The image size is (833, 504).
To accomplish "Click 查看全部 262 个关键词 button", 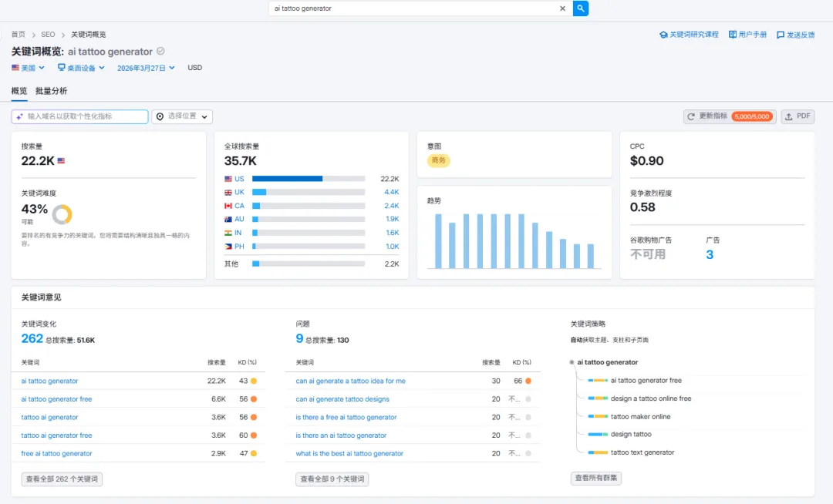I will pos(62,479).
